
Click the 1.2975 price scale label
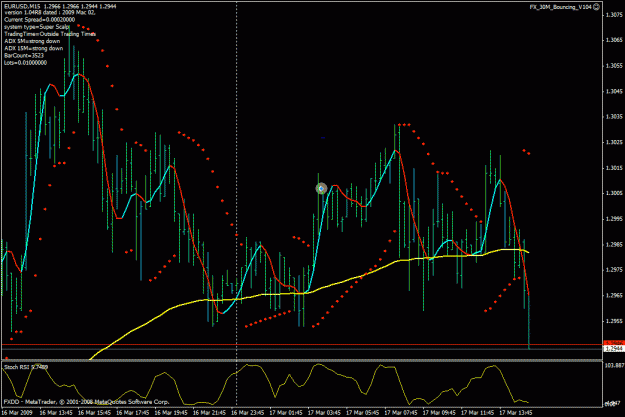(614, 270)
